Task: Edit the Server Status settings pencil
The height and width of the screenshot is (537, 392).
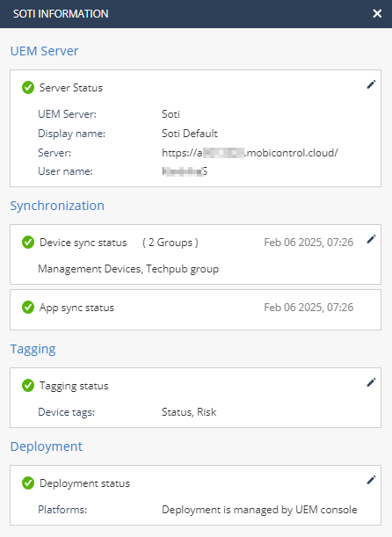Action: click(371, 84)
